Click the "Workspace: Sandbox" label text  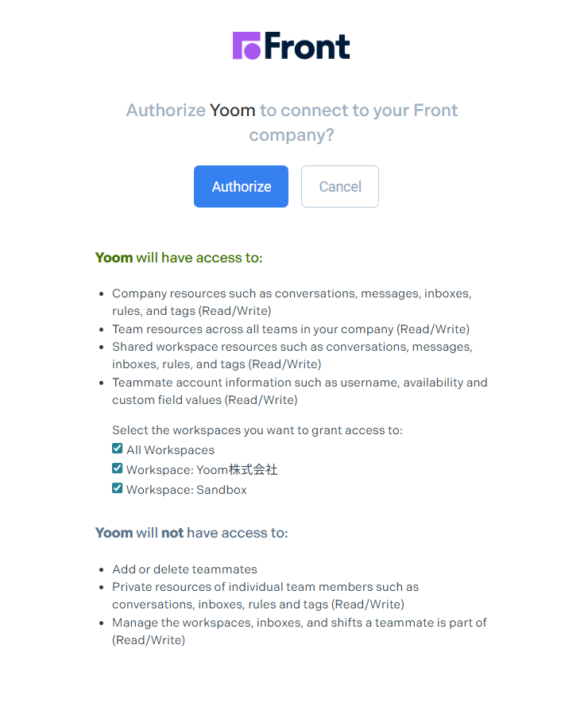[x=187, y=490]
